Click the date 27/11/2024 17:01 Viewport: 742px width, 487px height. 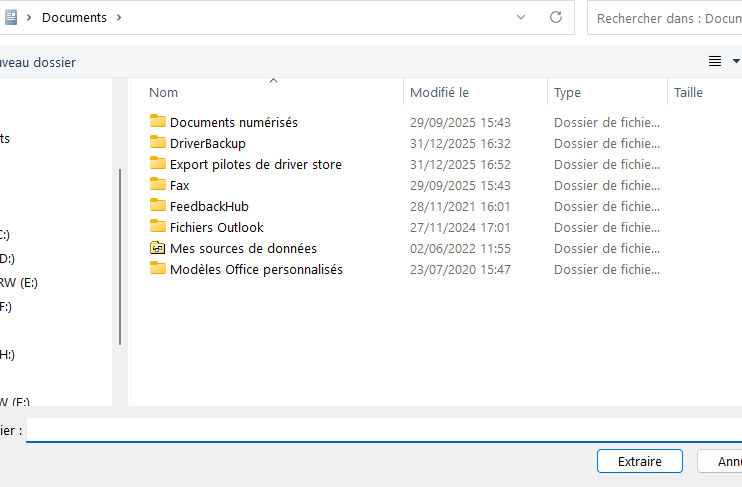point(460,228)
